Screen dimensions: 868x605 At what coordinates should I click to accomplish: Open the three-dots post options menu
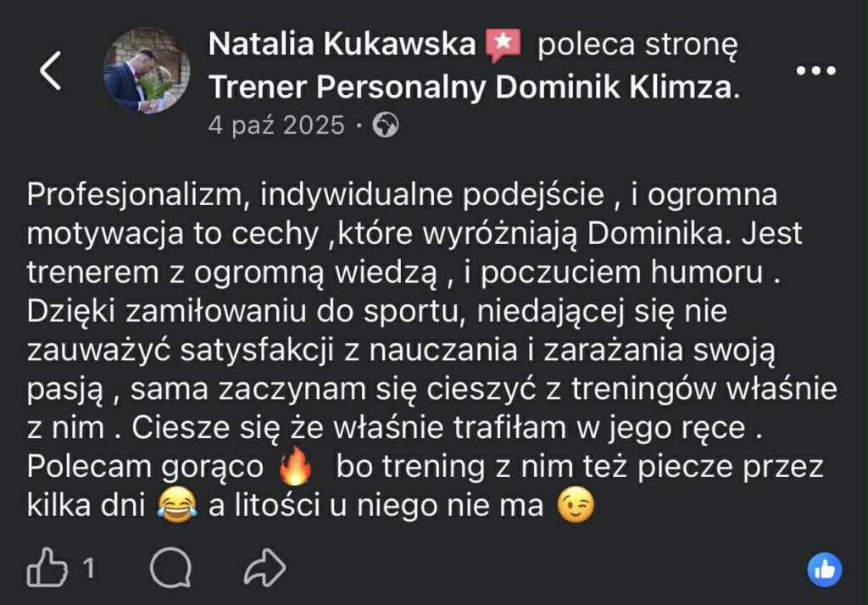[815, 70]
